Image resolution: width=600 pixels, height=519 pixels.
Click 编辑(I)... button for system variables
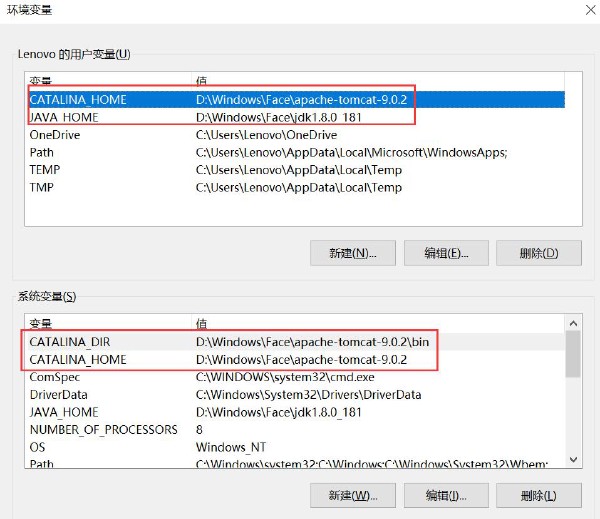tap(446, 496)
